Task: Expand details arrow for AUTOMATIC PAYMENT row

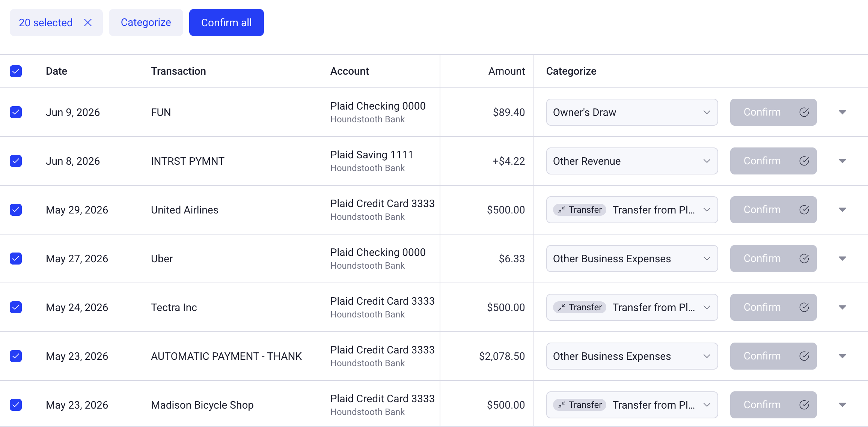Action: click(x=842, y=356)
